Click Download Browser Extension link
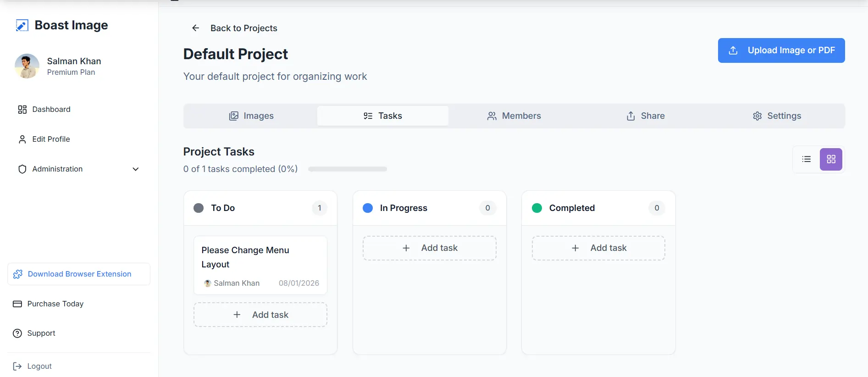The height and width of the screenshot is (377, 868). (79, 274)
